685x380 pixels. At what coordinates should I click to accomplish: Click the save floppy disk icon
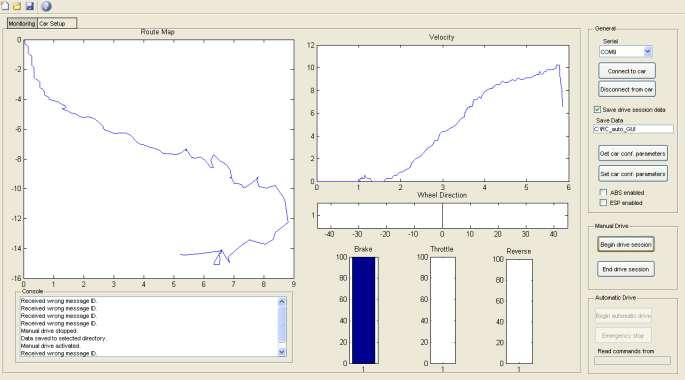click(30, 6)
